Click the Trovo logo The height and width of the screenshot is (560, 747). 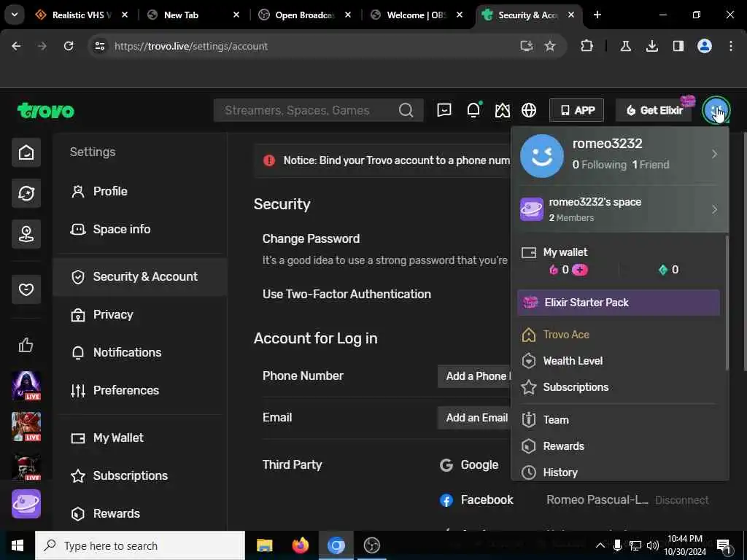pyautogui.click(x=46, y=111)
